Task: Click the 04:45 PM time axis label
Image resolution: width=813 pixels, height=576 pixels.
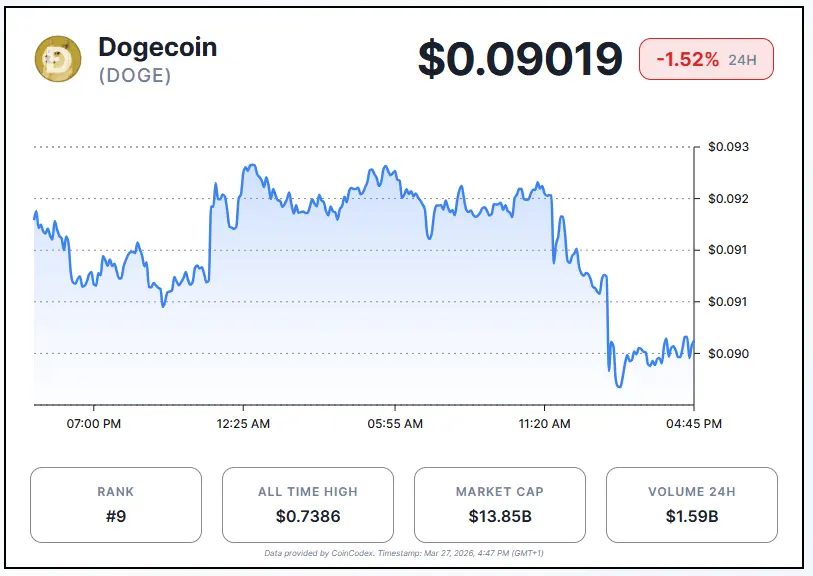Action: pos(693,424)
